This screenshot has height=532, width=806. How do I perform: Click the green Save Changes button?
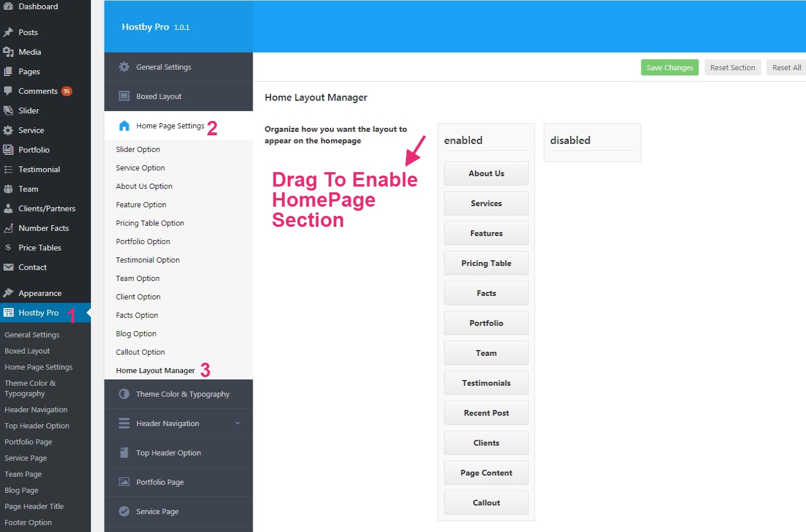(670, 67)
